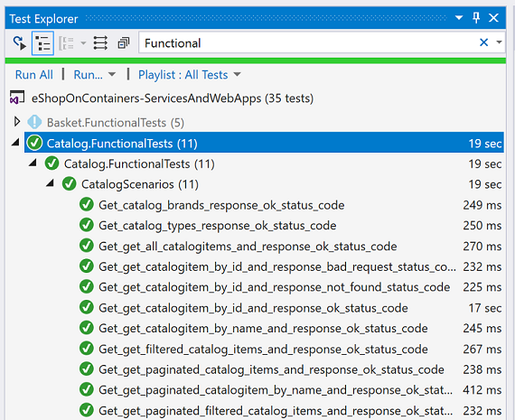
Task: Open the search filter dropdown arrow
Action: pos(499,42)
